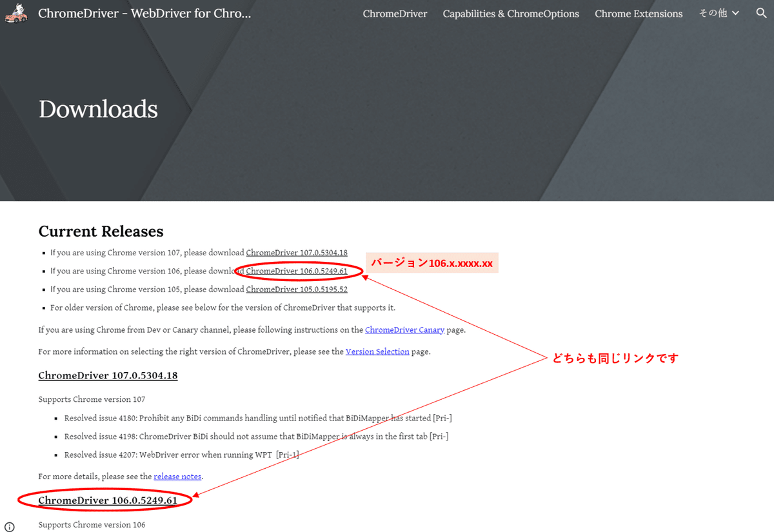Click the 'Resolved issue 4198' bullet text
This screenshot has width=774, height=532.
[256, 437]
